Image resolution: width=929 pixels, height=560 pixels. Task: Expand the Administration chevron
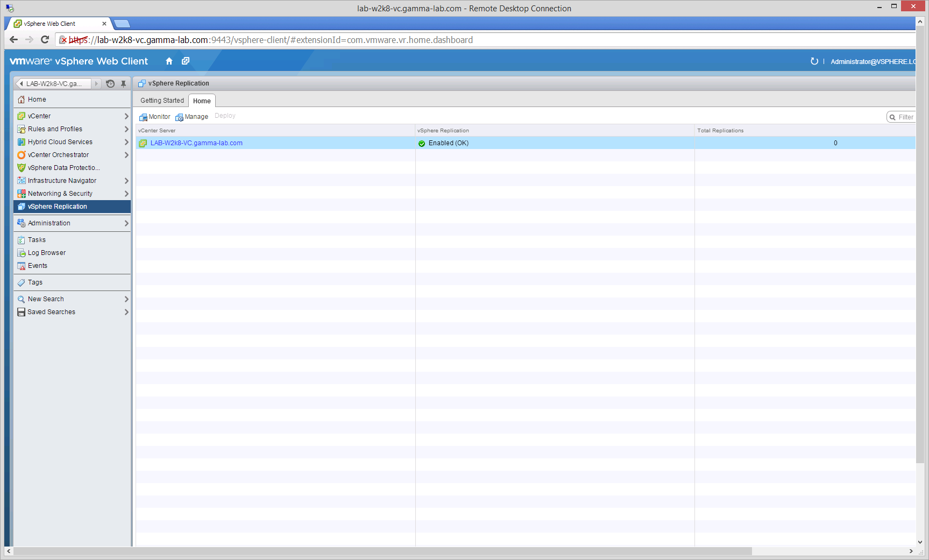(x=126, y=223)
